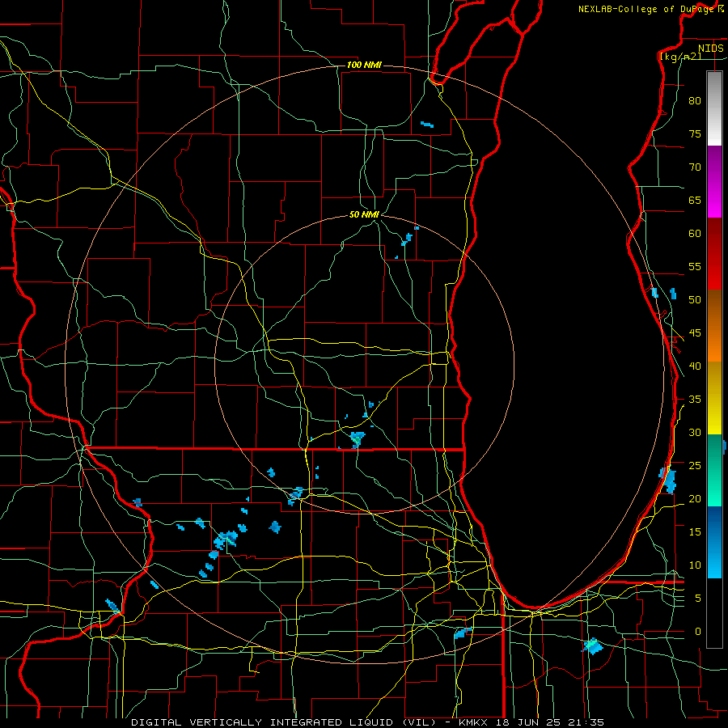Click the 35 value on the color scale

pos(695,400)
